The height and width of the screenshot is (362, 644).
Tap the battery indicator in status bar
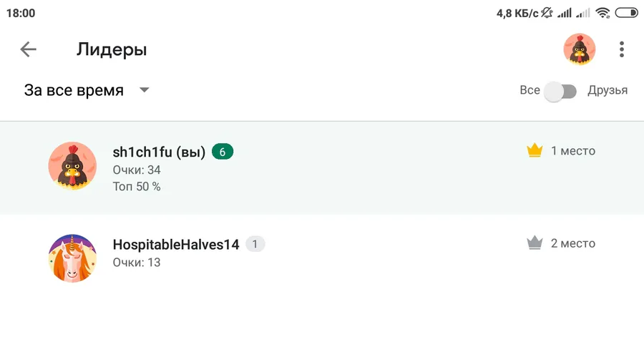[x=626, y=13]
